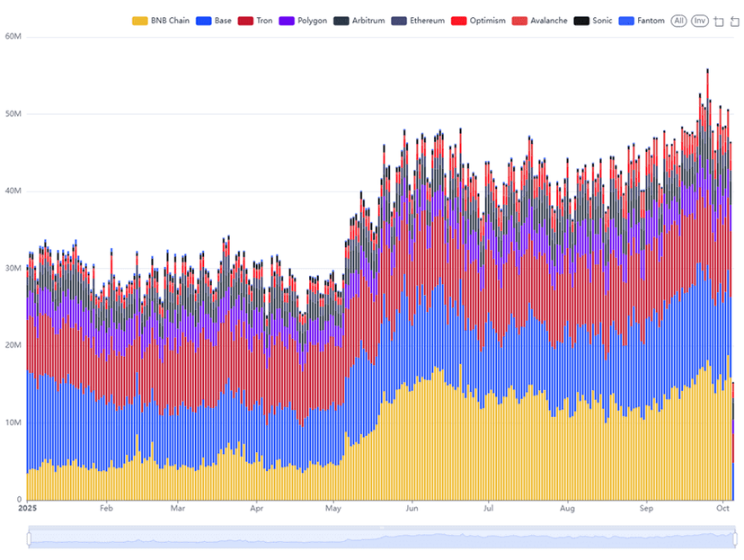Toggle the BNB Chain legend series
744x560 pixels.
click(140, 21)
